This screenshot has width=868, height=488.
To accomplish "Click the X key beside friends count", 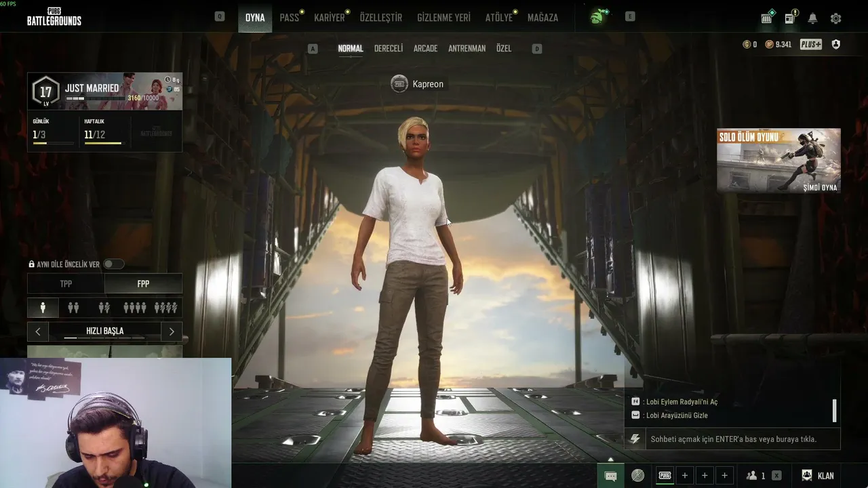I will pos(776,476).
